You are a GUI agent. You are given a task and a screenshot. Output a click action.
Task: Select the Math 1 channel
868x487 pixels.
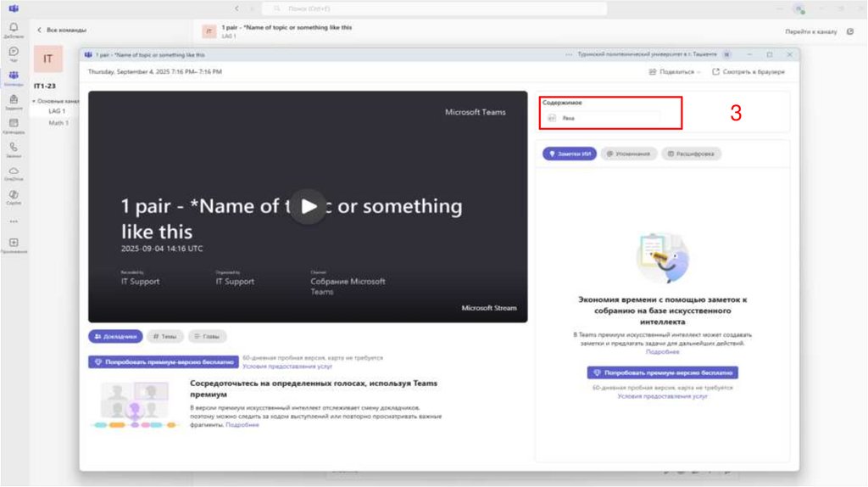pyautogui.click(x=58, y=123)
